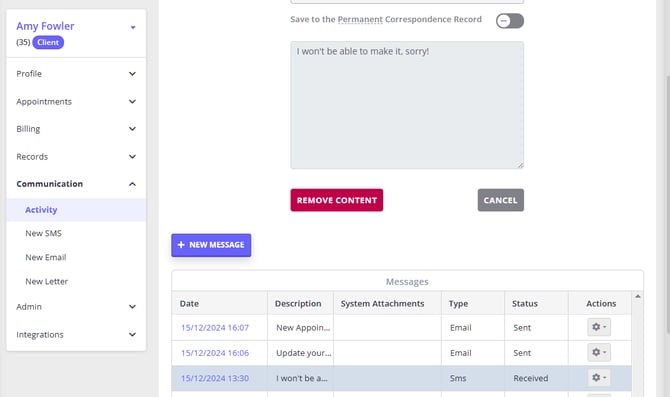The width and height of the screenshot is (670, 397).
Task: Click the page vertical scrollbar
Action: click(x=667, y=204)
